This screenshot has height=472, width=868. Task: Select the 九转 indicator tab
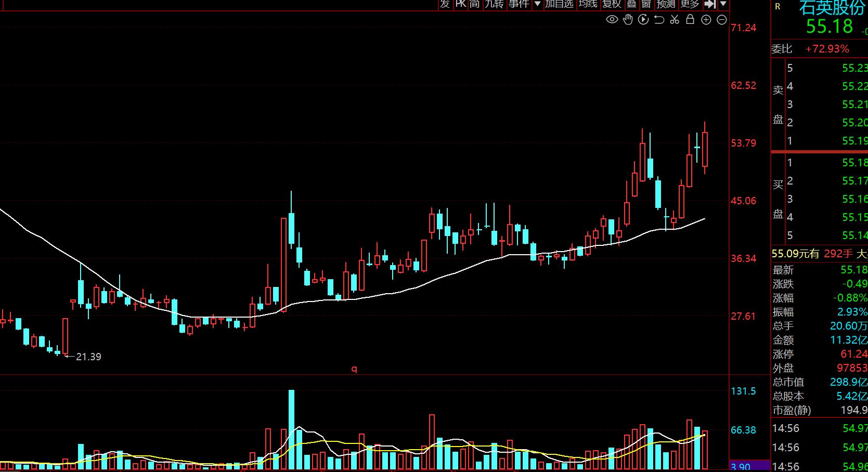494,4
